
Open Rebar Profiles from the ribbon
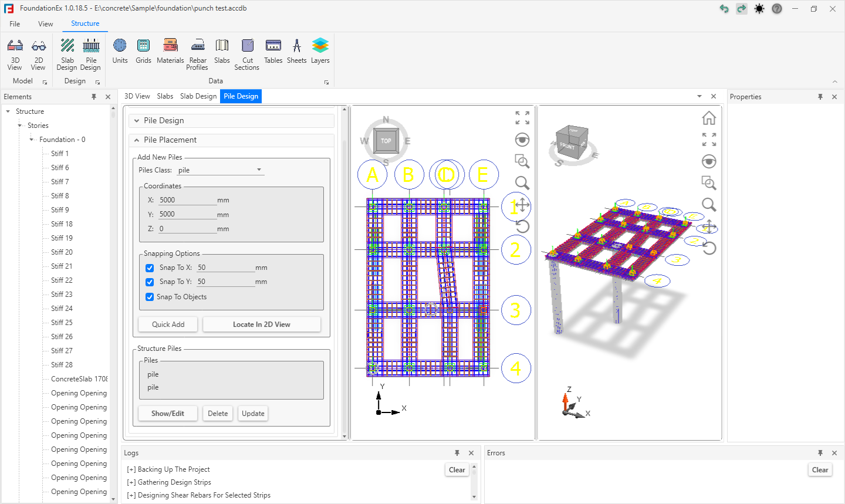[198, 53]
